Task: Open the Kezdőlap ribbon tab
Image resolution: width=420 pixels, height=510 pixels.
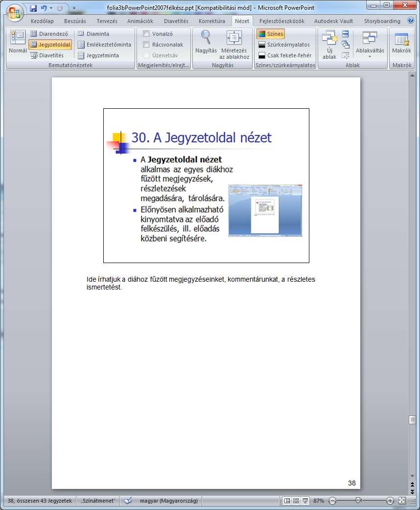Action: point(42,21)
